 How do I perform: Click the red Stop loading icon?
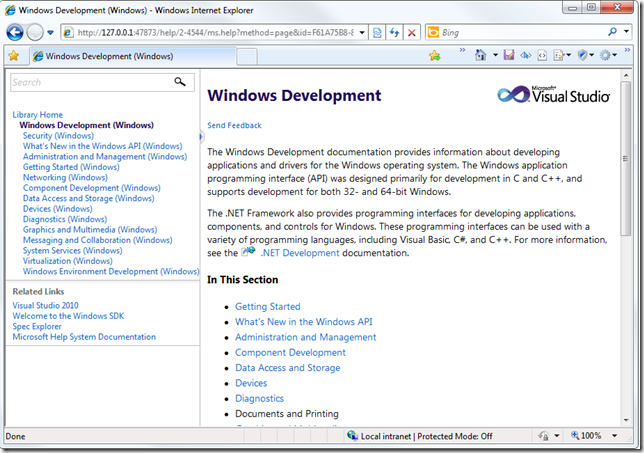[x=411, y=32]
